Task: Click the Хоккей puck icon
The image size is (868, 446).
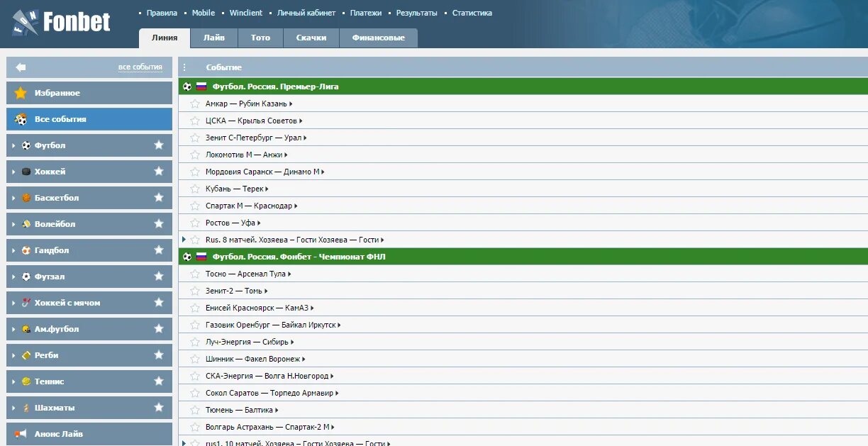Action: [26, 172]
